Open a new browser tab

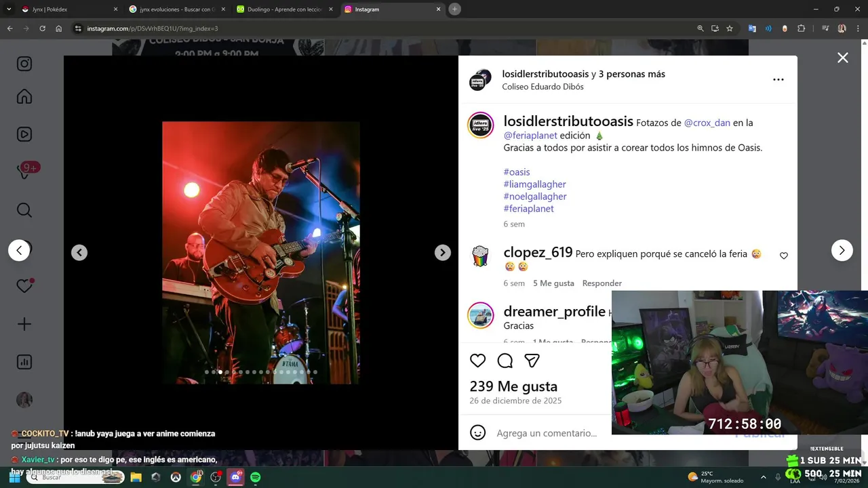click(455, 9)
